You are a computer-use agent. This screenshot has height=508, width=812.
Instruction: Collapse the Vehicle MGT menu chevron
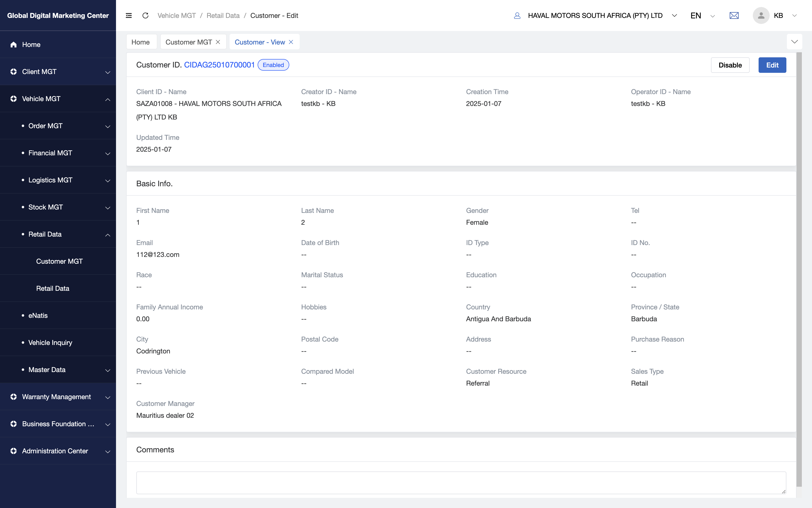108,99
